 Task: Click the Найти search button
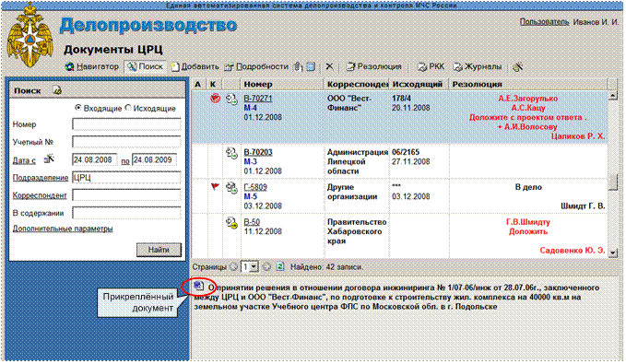point(159,250)
